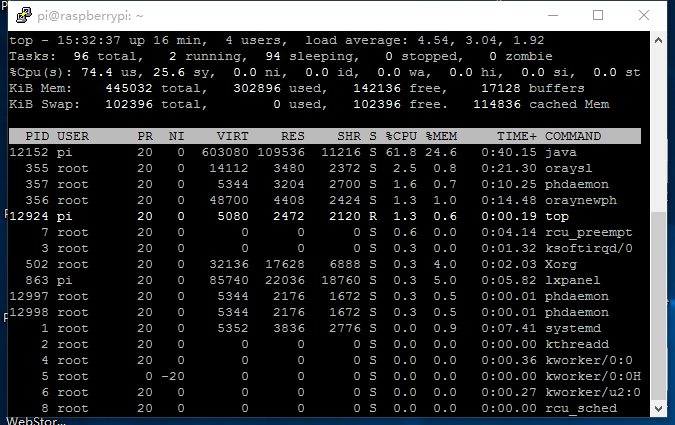Click the 25.6 sy CPU value

[169, 72]
